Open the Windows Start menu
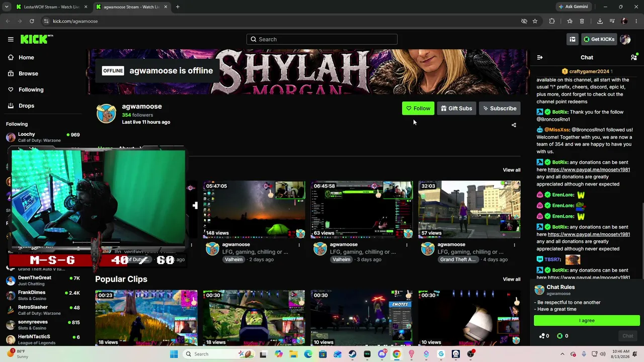Image resolution: width=644 pixels, height=362 pixels. pyautogui.click(x=174, y=354)
